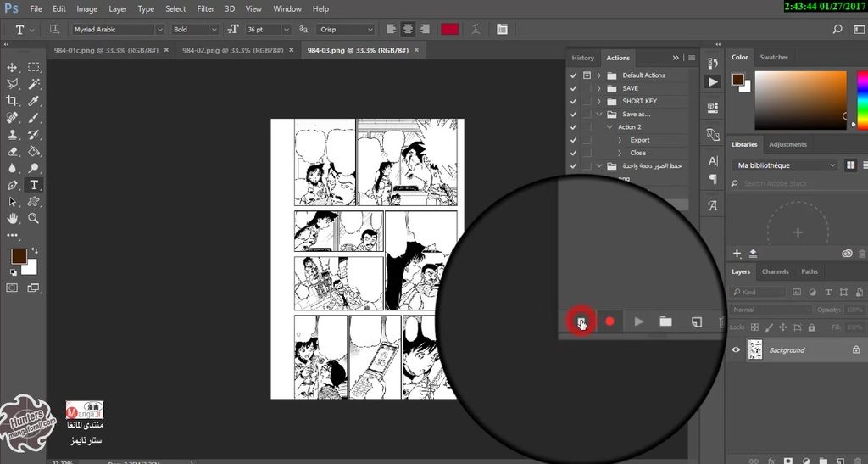
Task: Swap foreground and background colors arrow
Action: [x=35, y=250]
